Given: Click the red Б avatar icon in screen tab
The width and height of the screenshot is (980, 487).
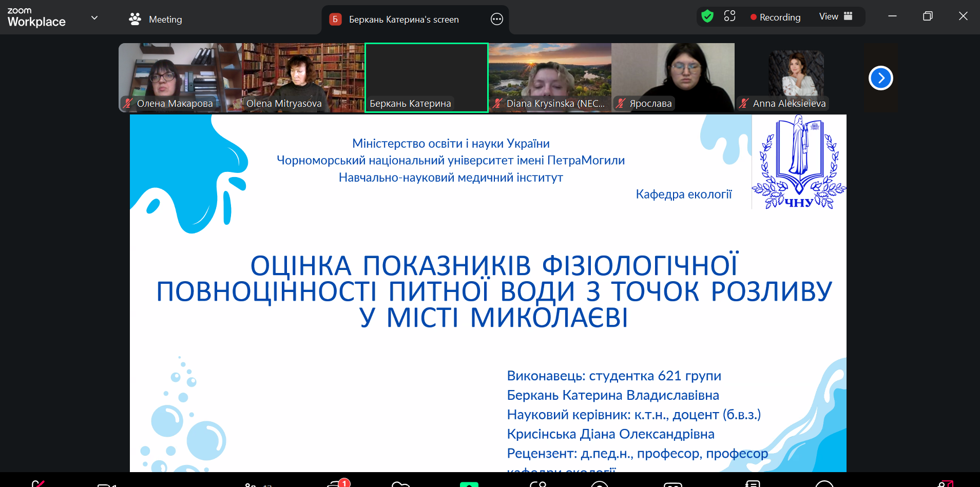Looking at the screenshot, I should 335,20.
